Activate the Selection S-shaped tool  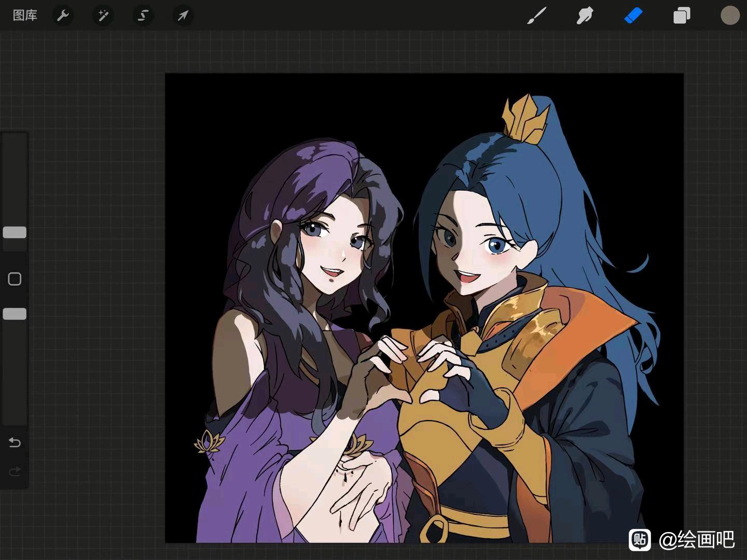143,16
